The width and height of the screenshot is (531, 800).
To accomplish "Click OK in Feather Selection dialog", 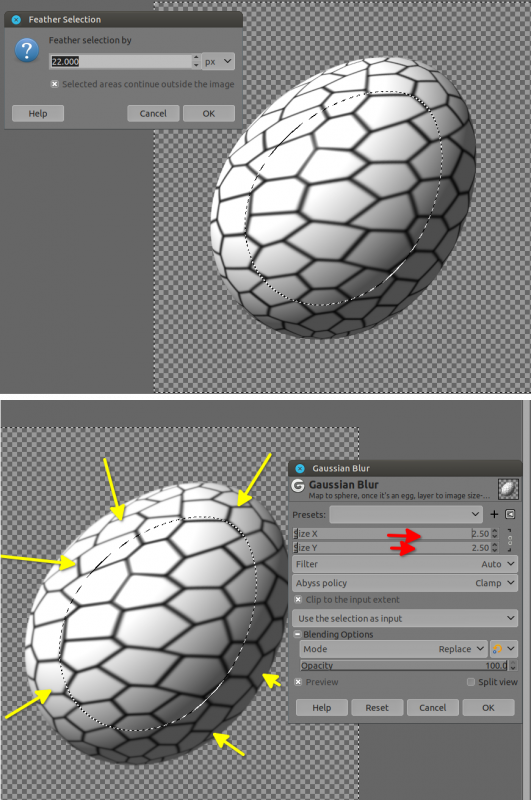I will click(x=209, y=113).
